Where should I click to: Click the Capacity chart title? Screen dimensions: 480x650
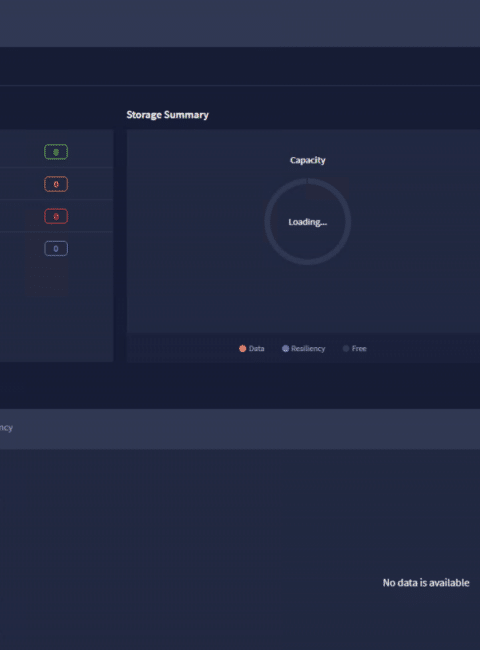click(308, 160)
